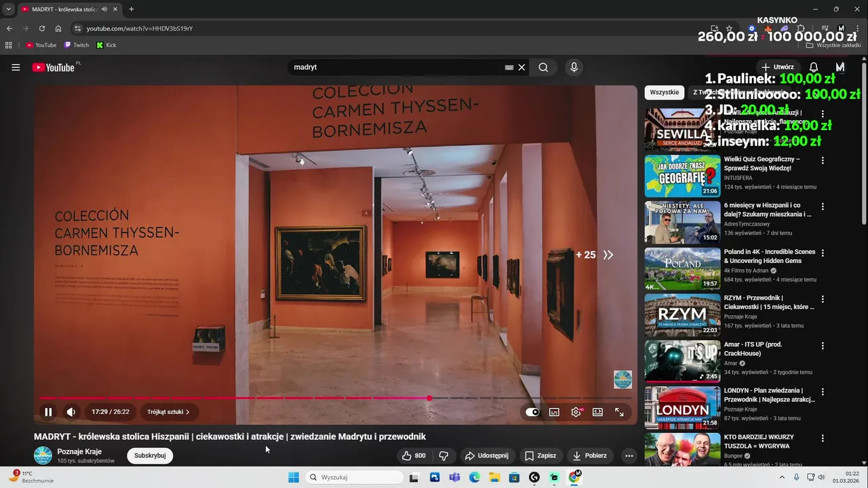This screenshot has height=488, width=868.
Task: Open the tab search dropdown arrow
Action: pos(8,9)
